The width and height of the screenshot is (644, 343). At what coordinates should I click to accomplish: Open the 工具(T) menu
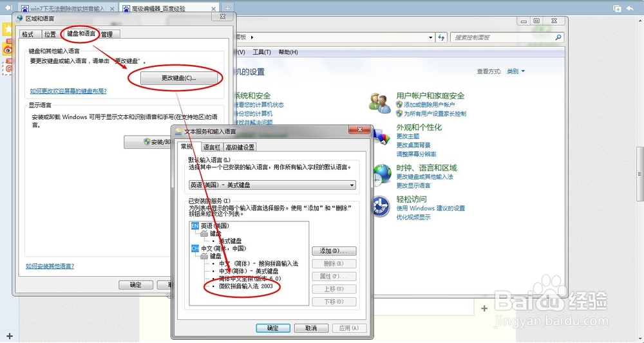point(261,52)
